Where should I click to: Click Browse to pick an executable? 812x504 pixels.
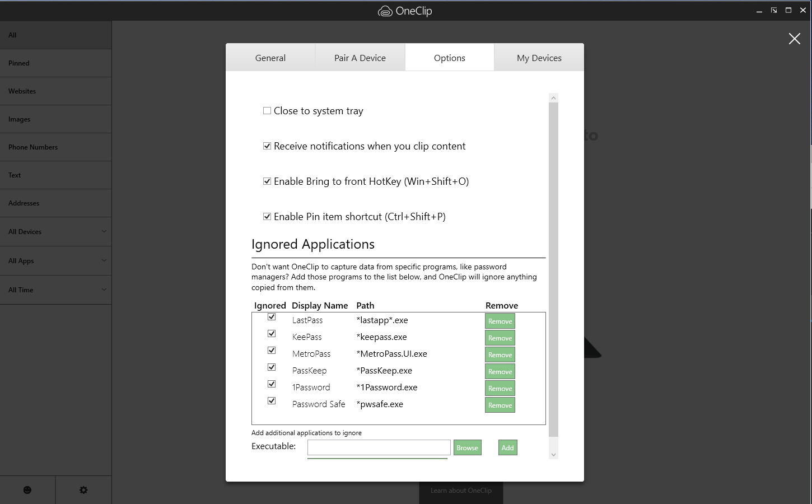(468, 447)
